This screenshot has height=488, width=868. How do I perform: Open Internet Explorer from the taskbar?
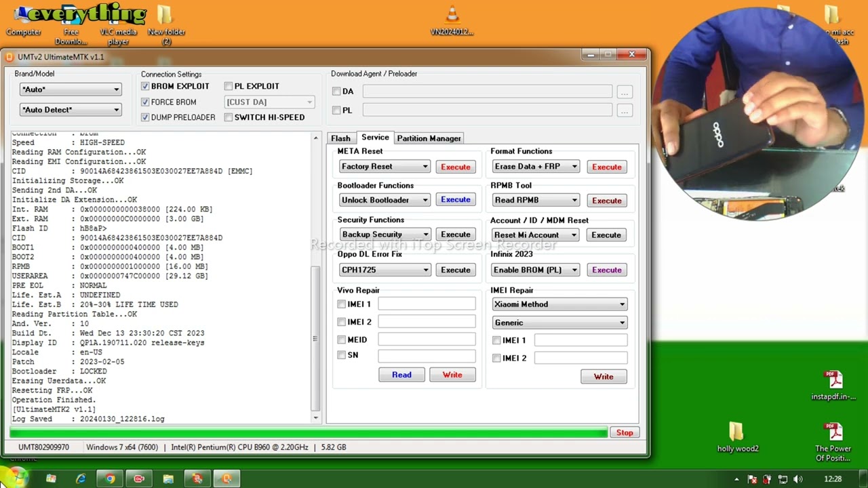[x=81, y=479]
